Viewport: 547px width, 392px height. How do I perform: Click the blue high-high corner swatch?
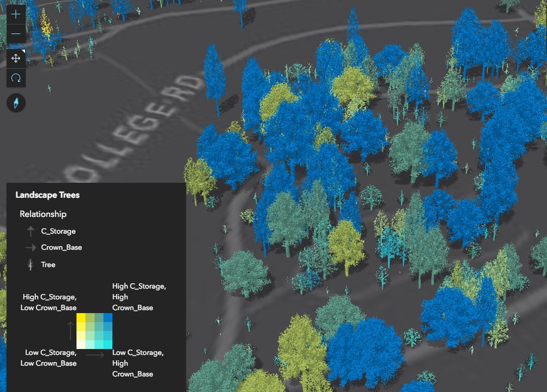tap(108, 318)
